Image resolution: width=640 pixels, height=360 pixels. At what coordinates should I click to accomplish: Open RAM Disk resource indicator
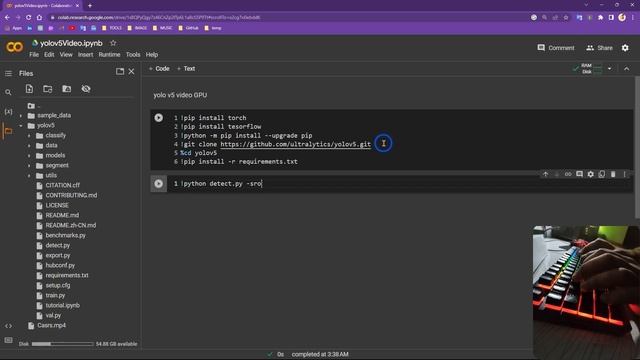pyautogui.click(x=587, y=69)
